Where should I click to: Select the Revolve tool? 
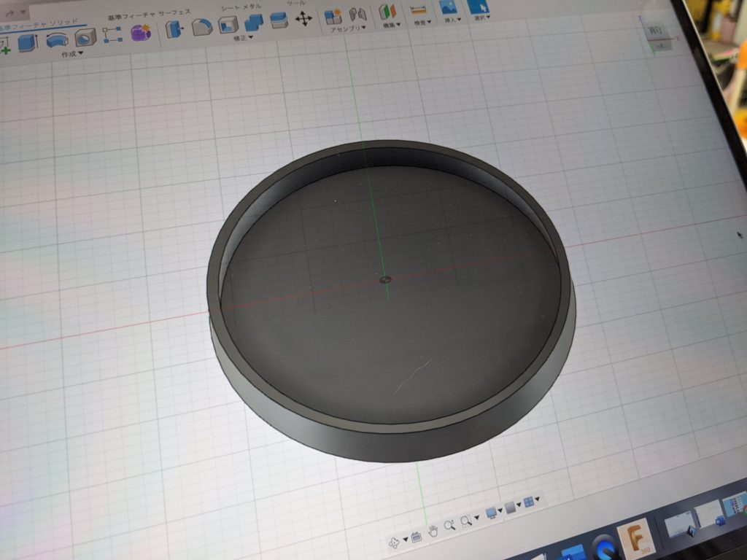(57, 40)
